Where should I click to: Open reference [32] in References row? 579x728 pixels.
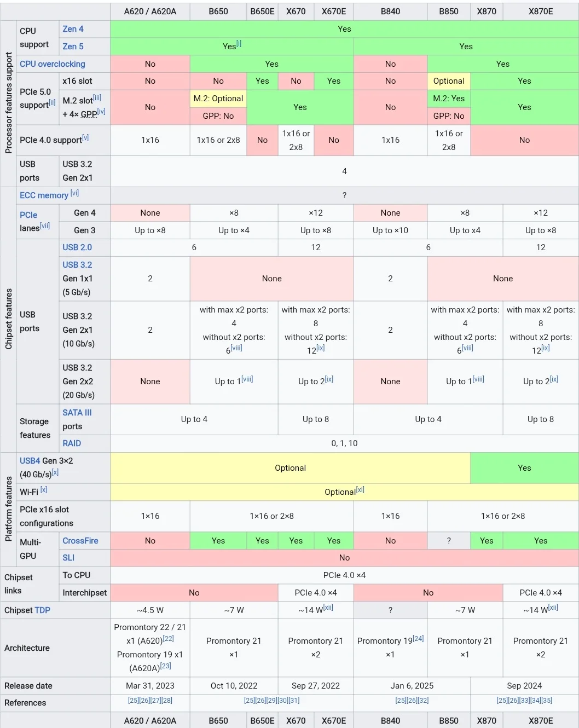pos(423,700)
